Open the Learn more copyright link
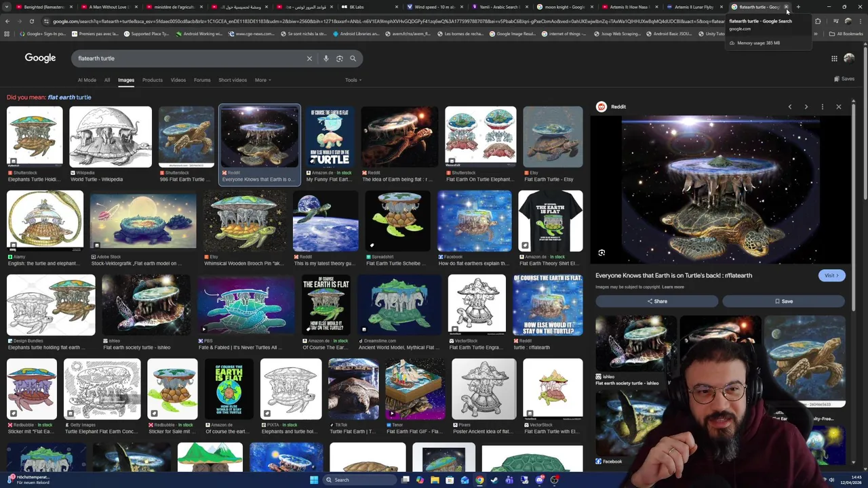Image resolution: width=868 pixels, height=488 pixels. point(673,287)
